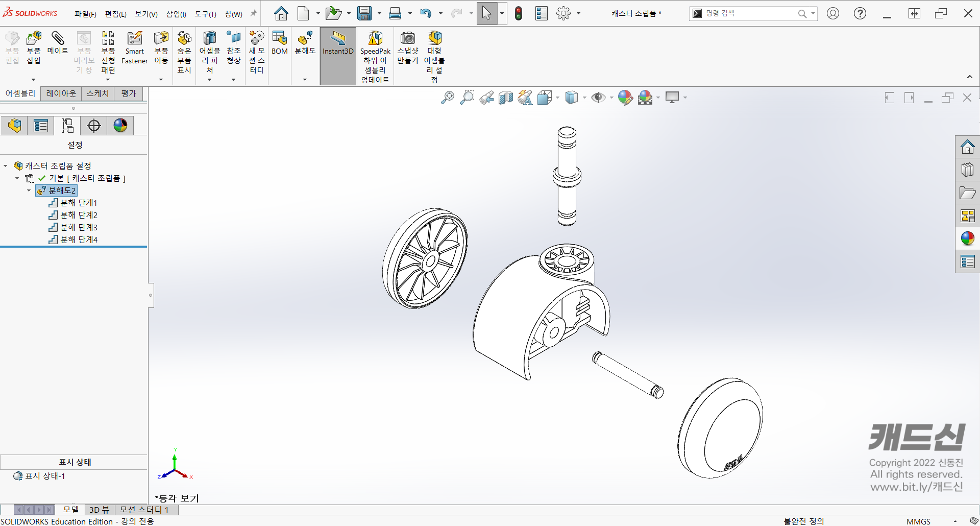Click the 참조 형상 icon

coord(234,38)
